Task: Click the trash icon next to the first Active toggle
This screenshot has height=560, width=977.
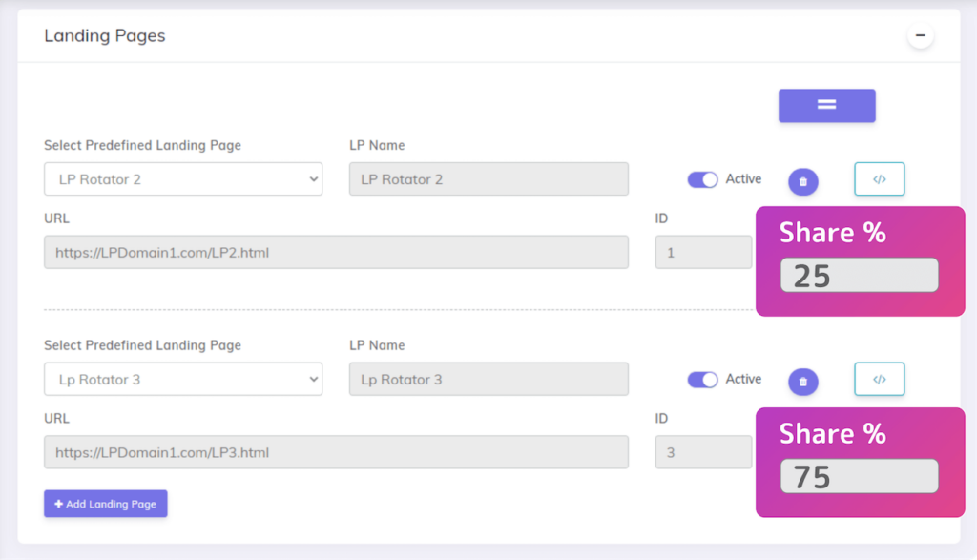Action: tap(802, 179)
